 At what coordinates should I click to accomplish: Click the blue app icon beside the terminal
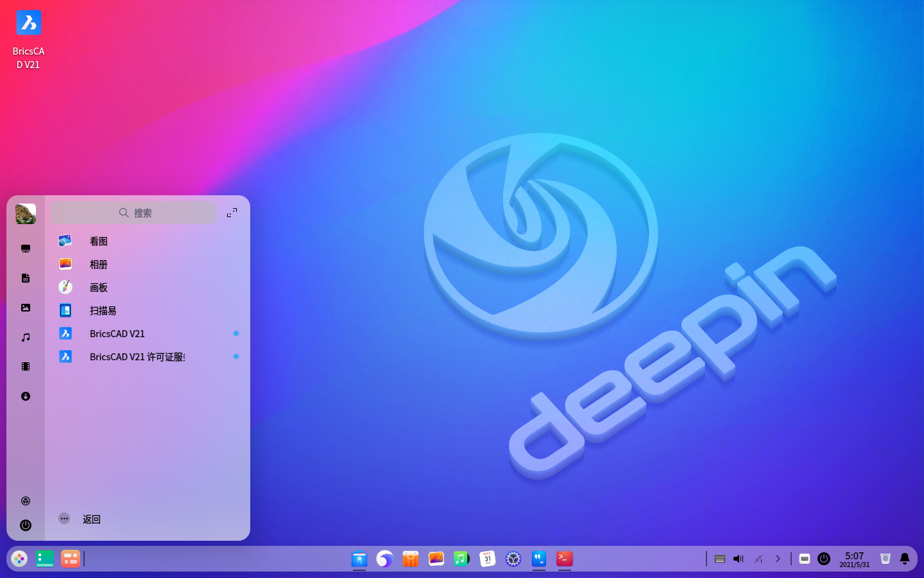pos(539,559)
